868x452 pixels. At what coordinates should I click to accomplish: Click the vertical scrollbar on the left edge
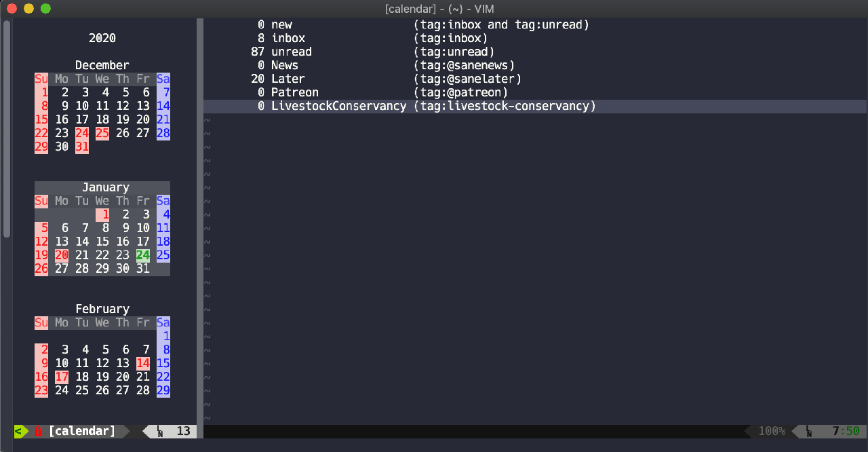pos(7,129)
